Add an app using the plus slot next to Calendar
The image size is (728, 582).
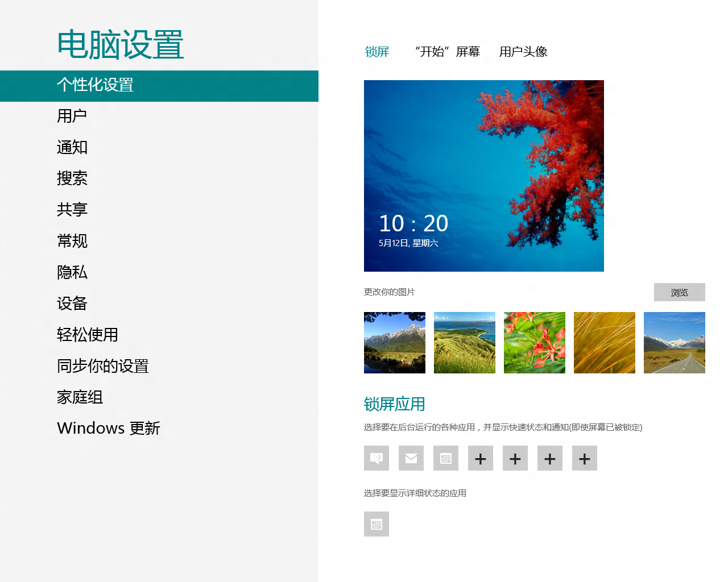[x=481, y=458]
